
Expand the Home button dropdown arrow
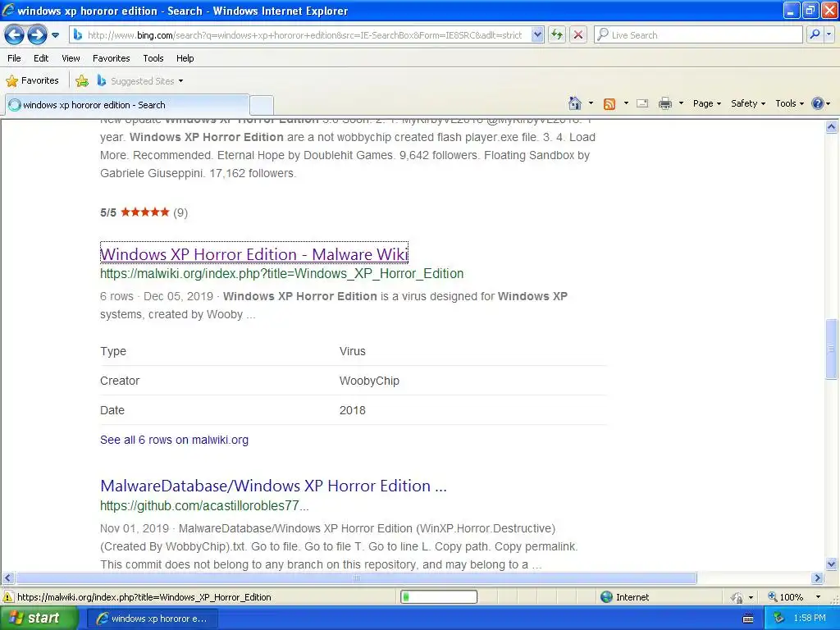[591, 103]
